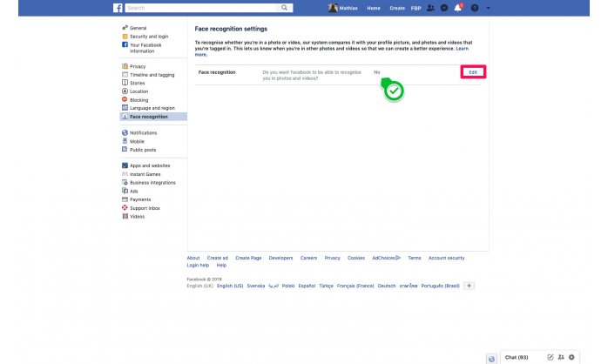Switch language to Français (France)
The image size is (608, 364).
coord(355,286)
